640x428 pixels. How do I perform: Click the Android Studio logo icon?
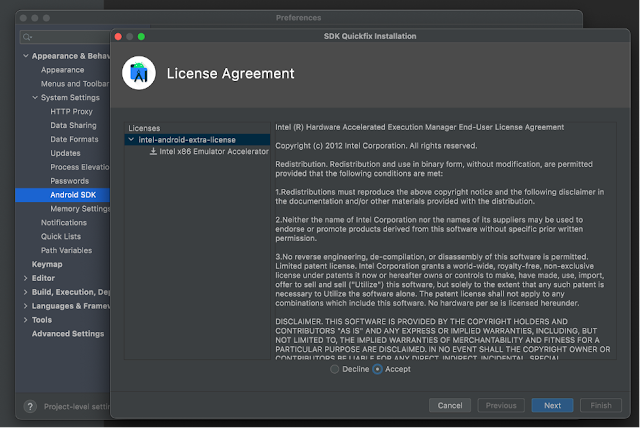(x=139, y=73)
